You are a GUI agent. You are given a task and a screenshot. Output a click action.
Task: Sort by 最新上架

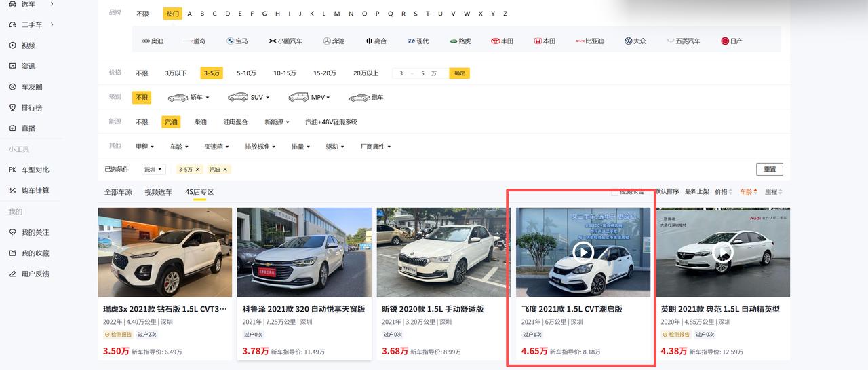[x=696, y=192]
